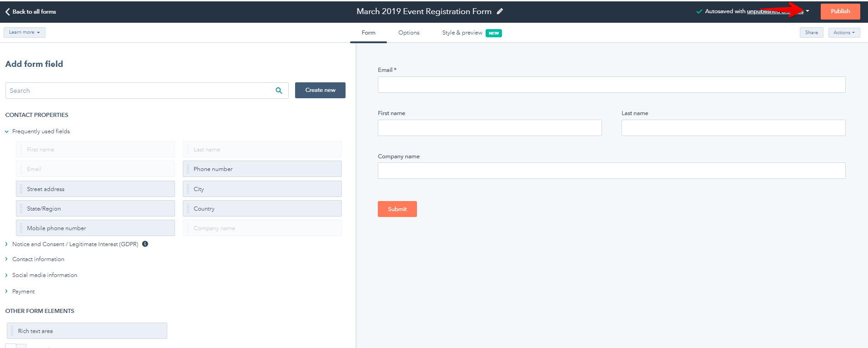This screenshot has width=868, height=348.
Task: Open the Learn more dropdown
Action: point(25,32)
